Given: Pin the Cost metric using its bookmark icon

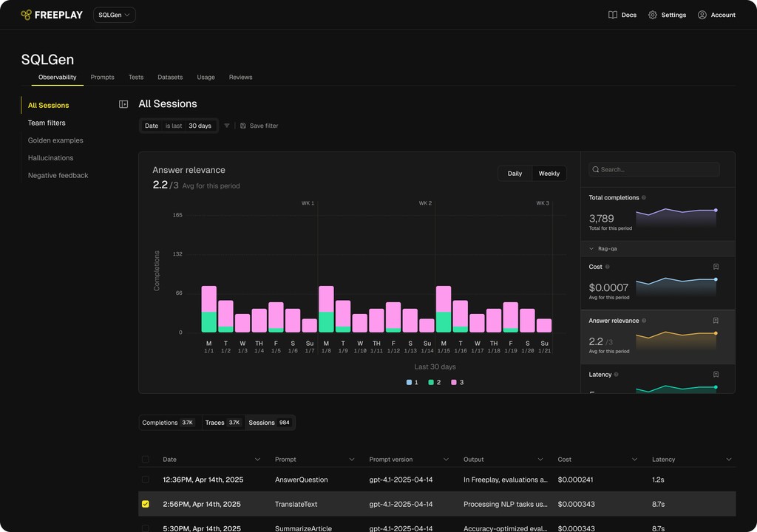Looking at the screenshot, I should 716,267.
